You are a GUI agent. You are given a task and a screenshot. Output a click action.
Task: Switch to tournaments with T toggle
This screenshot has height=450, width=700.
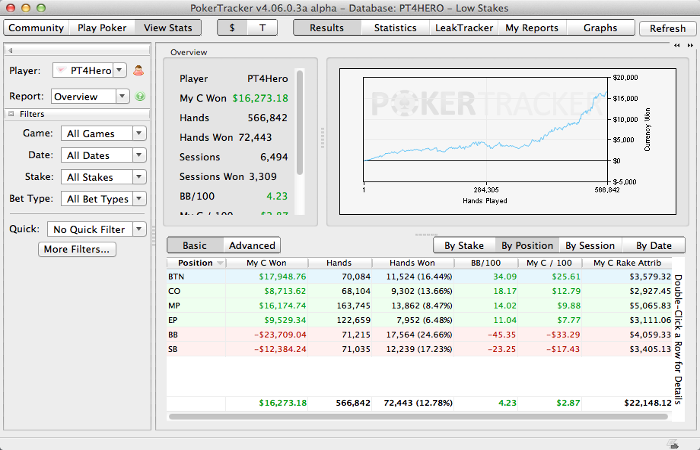262,28
